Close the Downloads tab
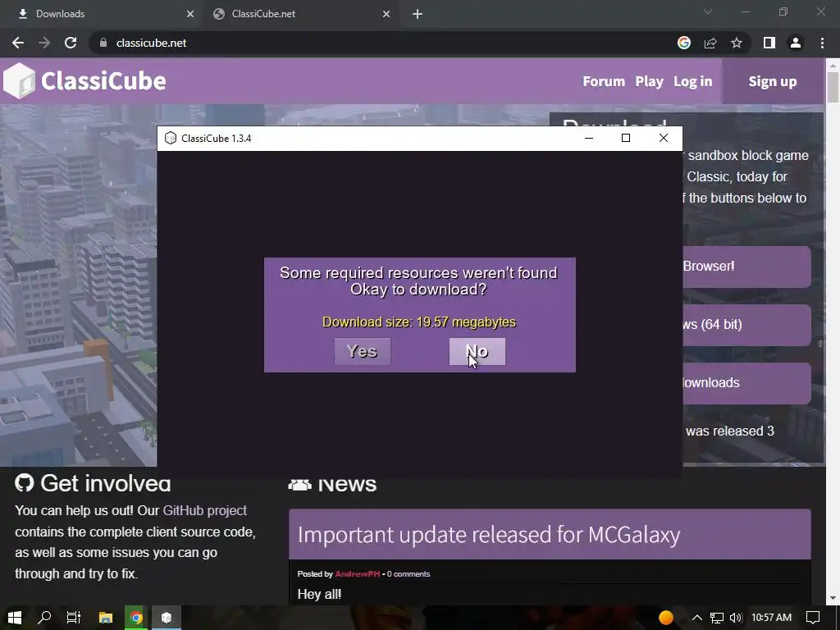 tap(190, 14)
